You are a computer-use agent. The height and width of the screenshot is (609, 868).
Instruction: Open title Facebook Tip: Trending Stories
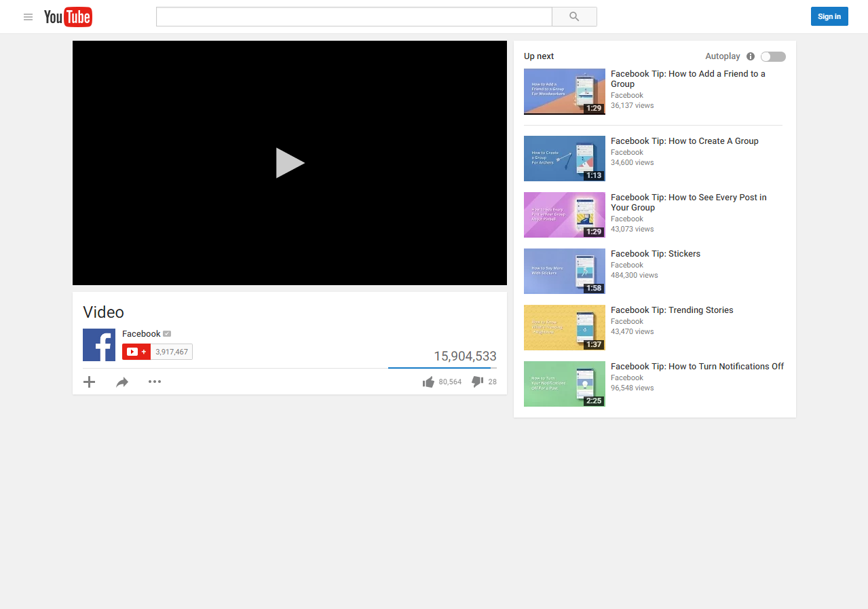tap(672, 310)
